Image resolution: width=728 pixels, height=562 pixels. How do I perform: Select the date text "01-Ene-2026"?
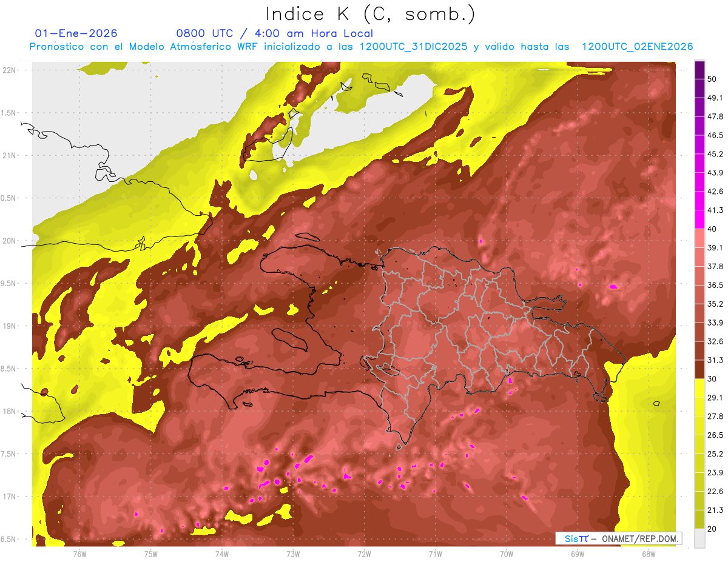coord(76,33)
